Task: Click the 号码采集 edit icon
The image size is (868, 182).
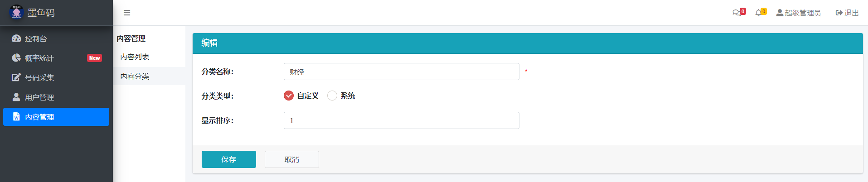Action: (16, 77)
